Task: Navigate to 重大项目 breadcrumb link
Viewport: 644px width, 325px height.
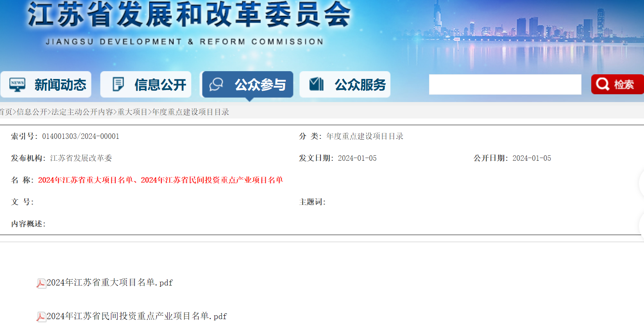Action: [132, 112]
